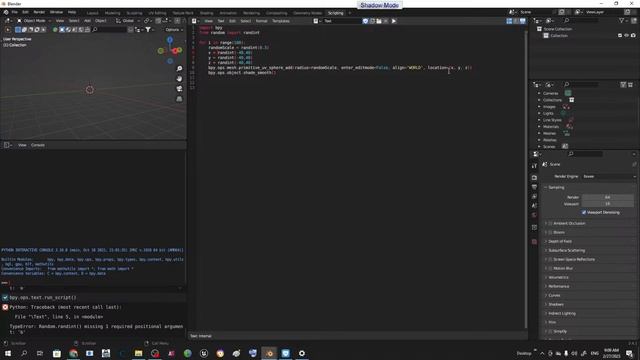Expand the Subsurface Scattering panel
This screenshot has width=640, height=360.
click(x=566, y=250)
